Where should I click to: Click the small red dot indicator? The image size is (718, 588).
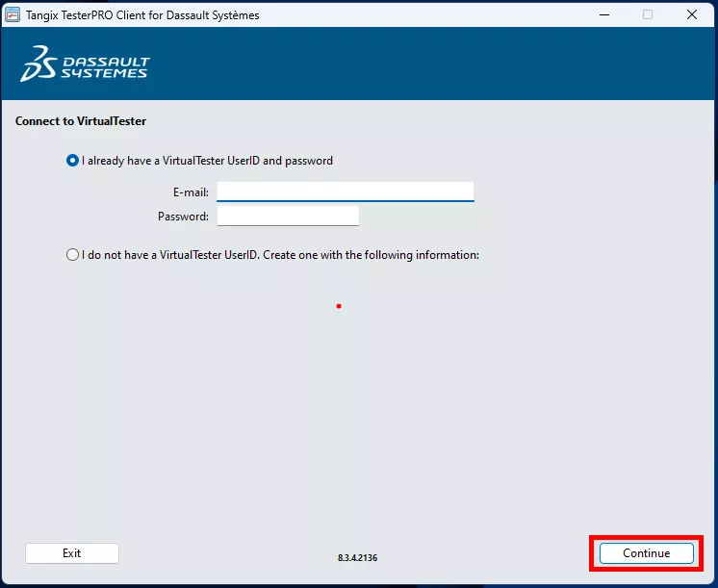[x=339, y=306]
